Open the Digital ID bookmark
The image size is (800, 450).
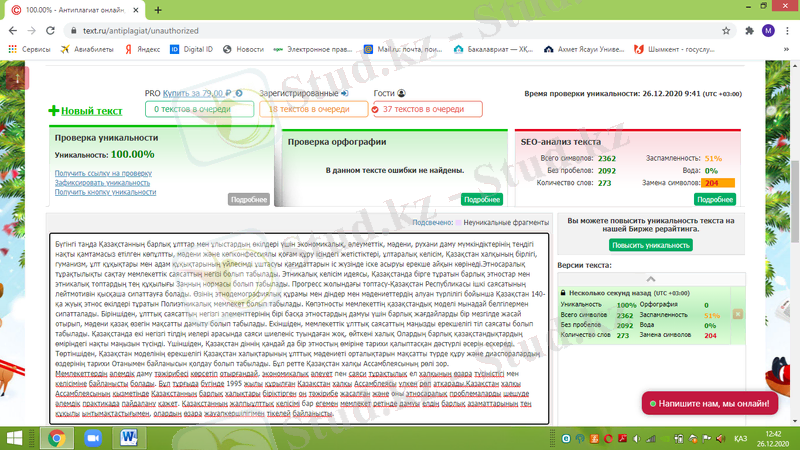(x=191, y=49)
